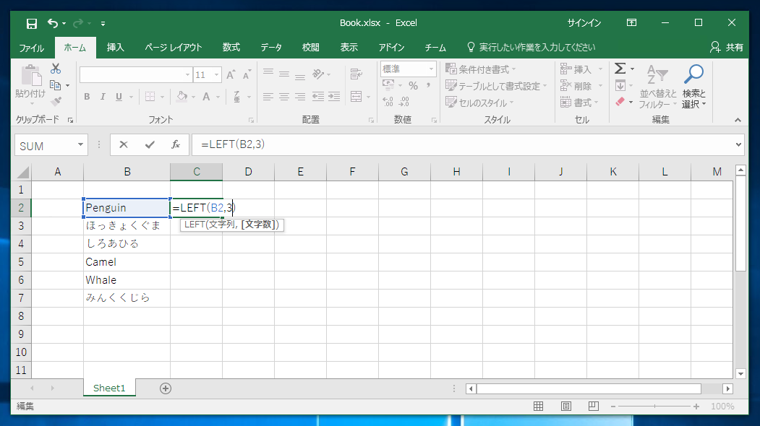Click the Save icon in title bar
The height and width of the screenshot is (426, 760).
click(32, 23)
